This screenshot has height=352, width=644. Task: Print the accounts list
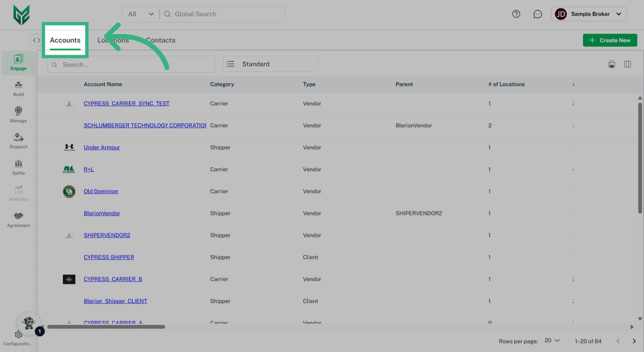[611, 64]
